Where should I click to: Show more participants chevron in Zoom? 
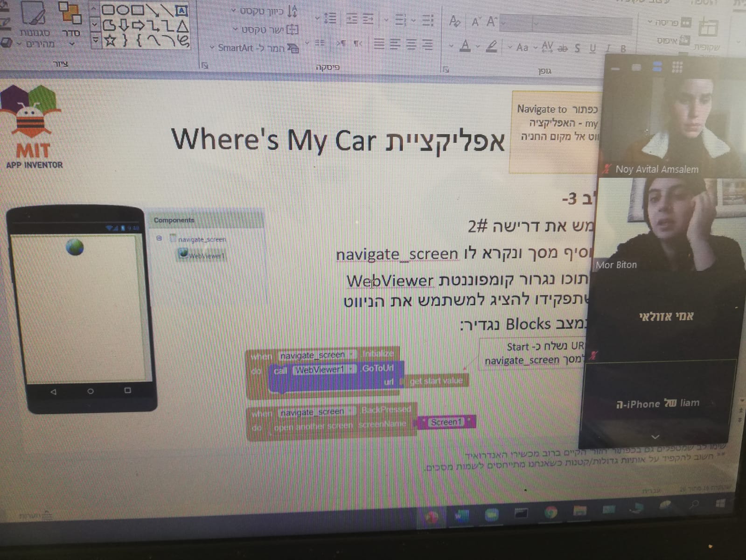point(655,437)
